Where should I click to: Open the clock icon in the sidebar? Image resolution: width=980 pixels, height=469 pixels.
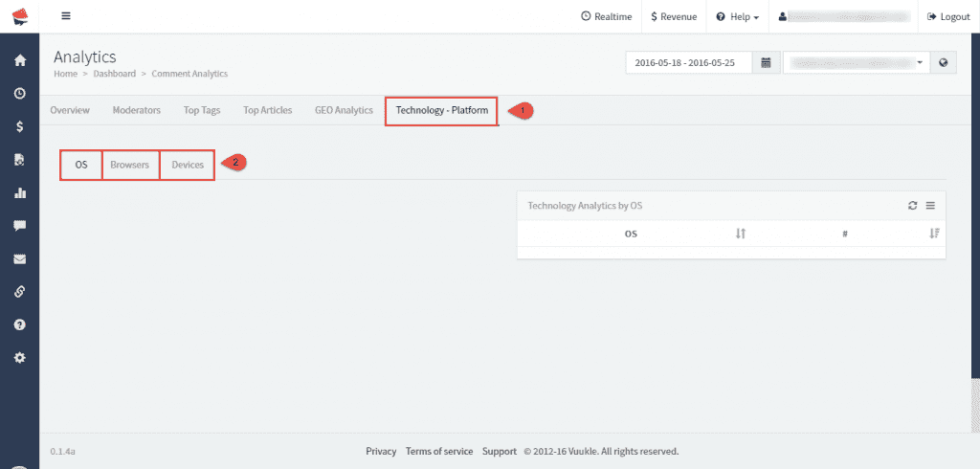tap(19, 94)
